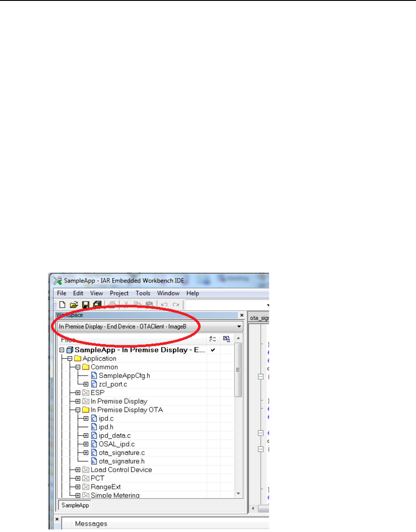Viewport: 416px width, 532px height.
Task: Select the In Premise Display OTA folder label
Action: [127, 410]
